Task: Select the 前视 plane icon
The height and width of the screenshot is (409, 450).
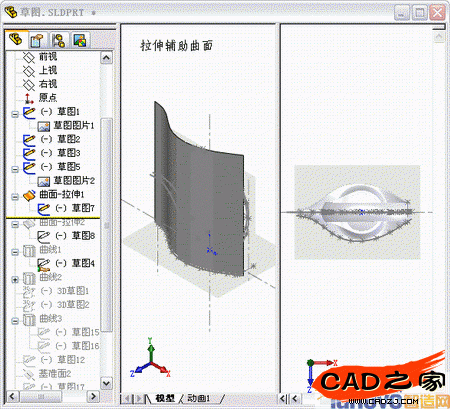Action: [x=29, y=57]
